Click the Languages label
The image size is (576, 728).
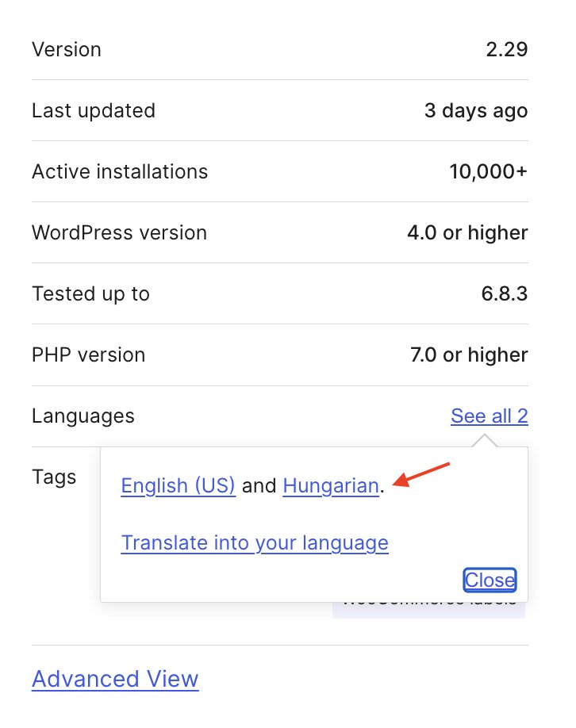pos(83,416)
